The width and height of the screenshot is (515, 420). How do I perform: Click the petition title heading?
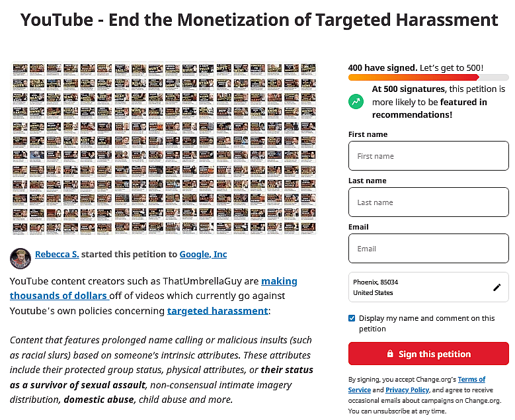coord(258,20)
